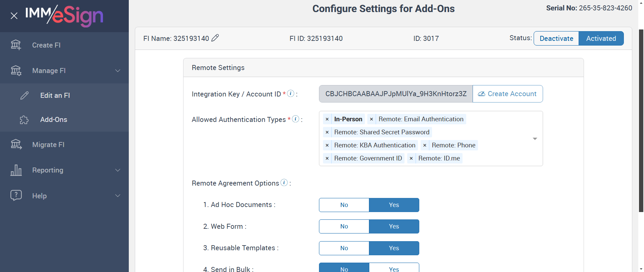This screenshot has width=644, height=272.
Task: Click the Deactivate status button
Action: (x=556, y=39)
